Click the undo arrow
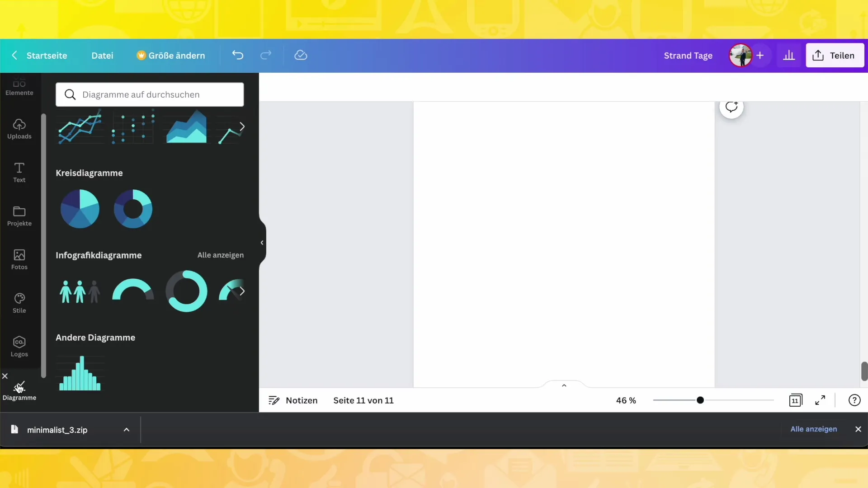 point(238,55)
